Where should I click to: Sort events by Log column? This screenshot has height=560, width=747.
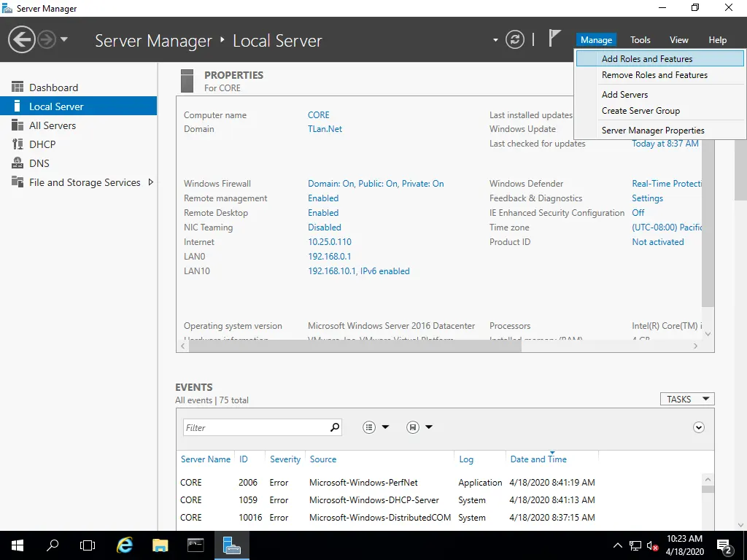coord(466,459)
